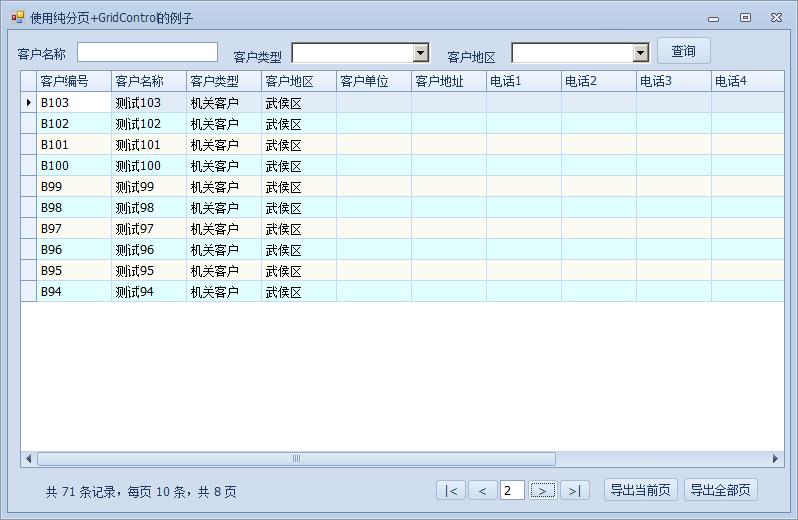This screenshot has height=520, width=798.
Task: Select cell B99 in the grid
Action: (74, 187)
